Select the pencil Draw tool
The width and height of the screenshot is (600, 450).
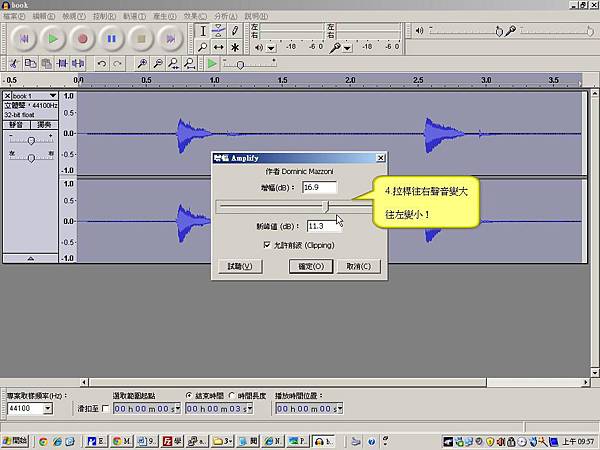(x=235, y=31)
